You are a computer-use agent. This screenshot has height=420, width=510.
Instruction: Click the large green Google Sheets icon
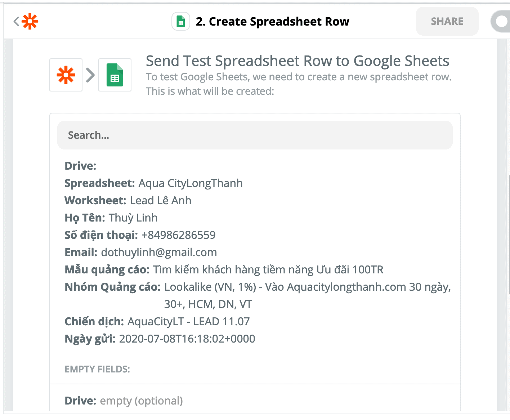click(x=115, y=75)
